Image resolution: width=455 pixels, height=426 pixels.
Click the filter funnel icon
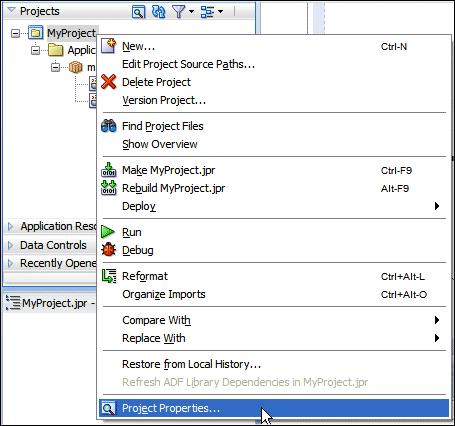pyautogui.click(x=178, y=12)
